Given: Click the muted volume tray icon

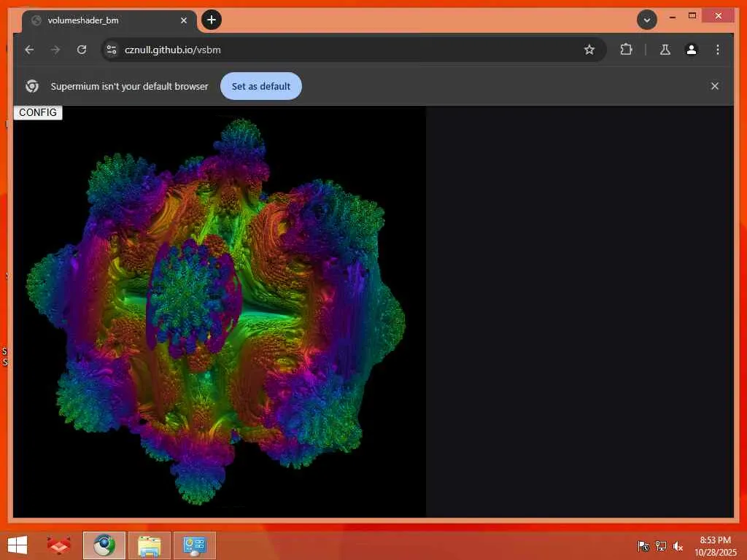Looking at the screenshot, I should click(x=678, y=546).
